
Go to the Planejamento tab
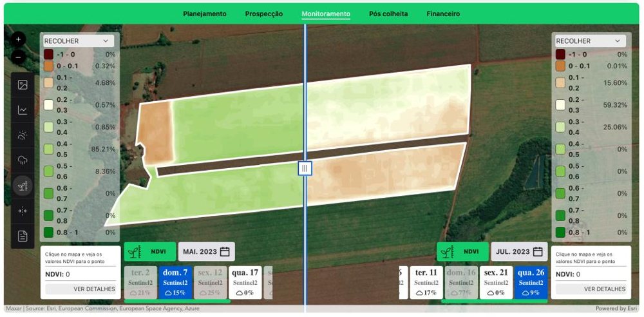pyautogui.click(x=205, y=14)
